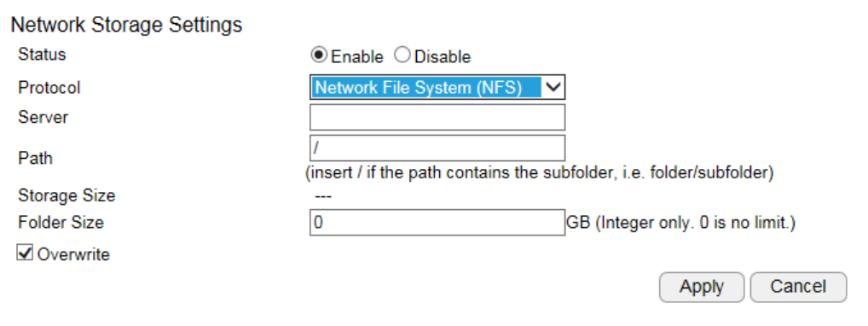
Task: Click the Disable label text
Action: pyautogui.click(x=443, y=57)
